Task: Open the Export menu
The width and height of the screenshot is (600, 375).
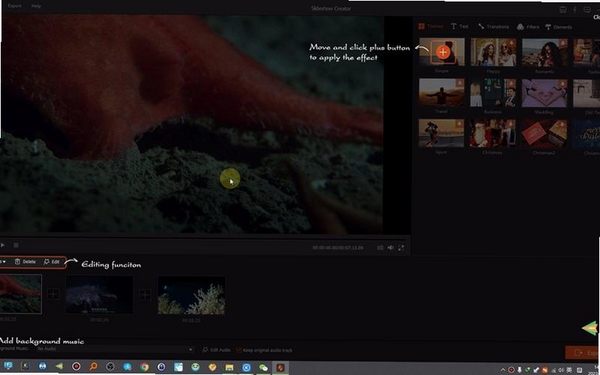Action: point(15,6)
